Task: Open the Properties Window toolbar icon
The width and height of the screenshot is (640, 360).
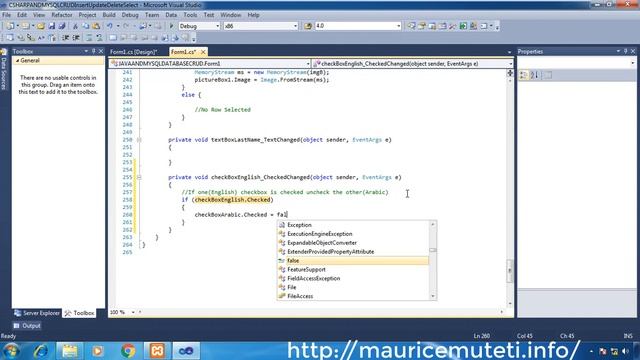Action: pos(422,26)
